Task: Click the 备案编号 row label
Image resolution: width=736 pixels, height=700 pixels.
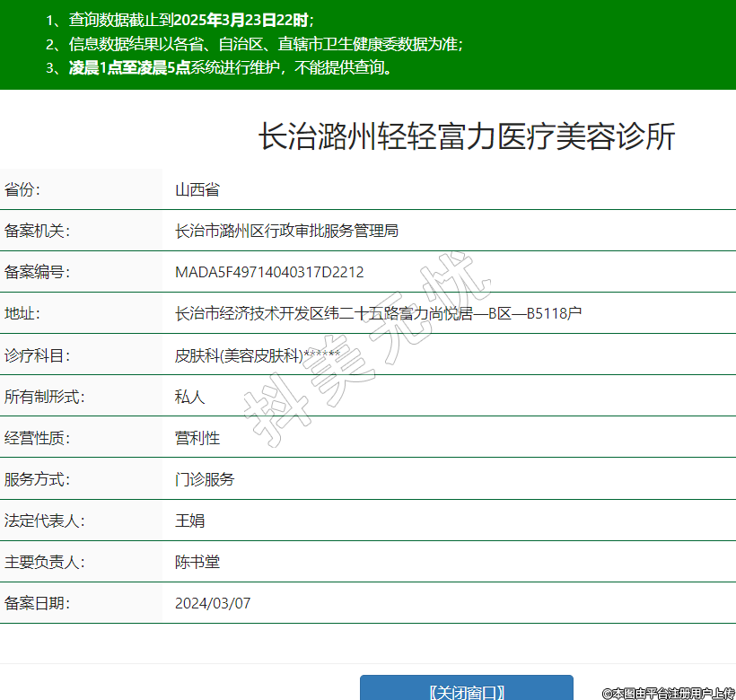Action: tap(37, 272)
